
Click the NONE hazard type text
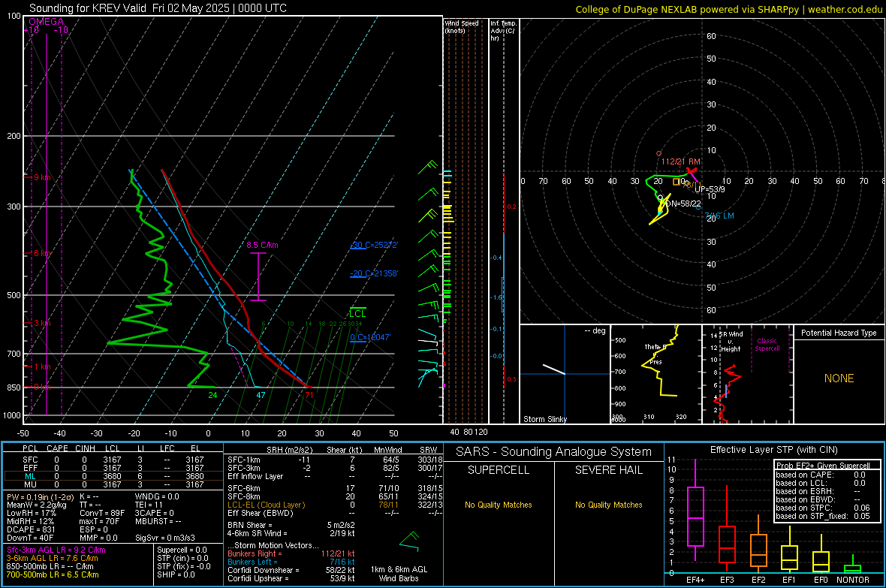[839, 378]
